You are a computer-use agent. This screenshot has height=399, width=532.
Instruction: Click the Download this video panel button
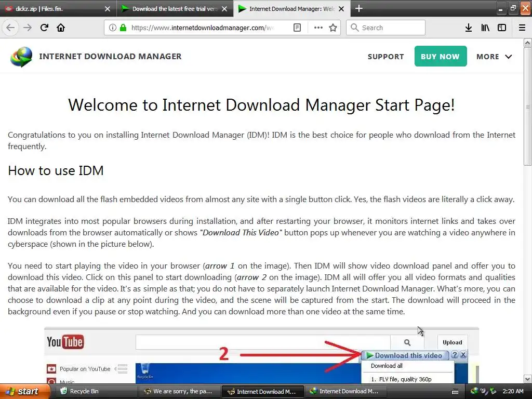[x=404, y=355]
